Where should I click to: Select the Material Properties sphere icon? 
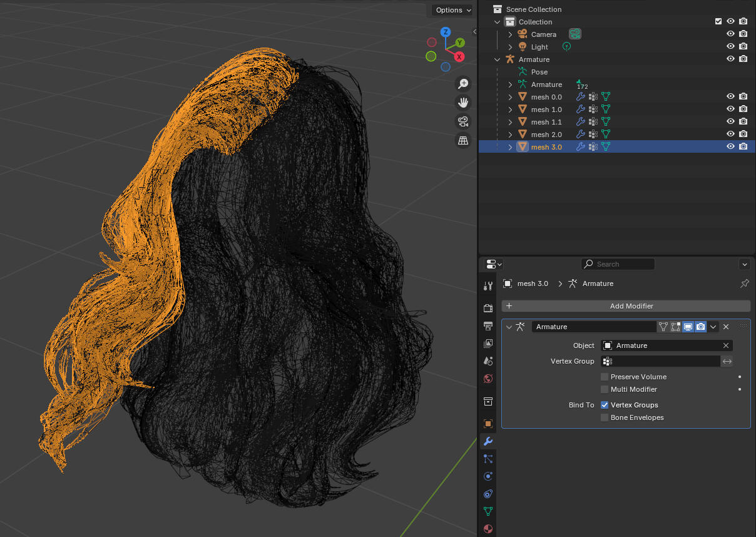488,529
